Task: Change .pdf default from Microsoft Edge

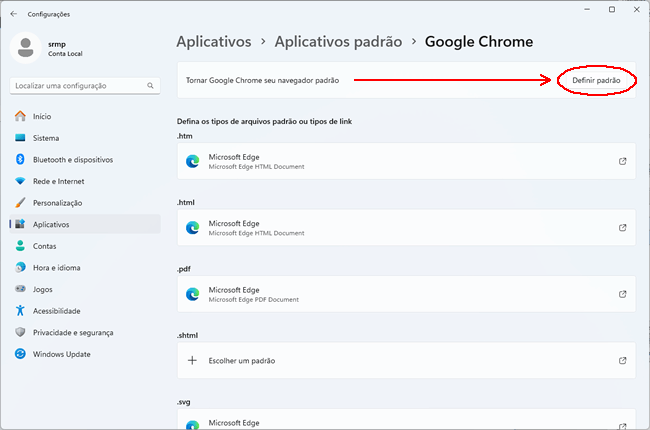Action: [x=406, y=294]
